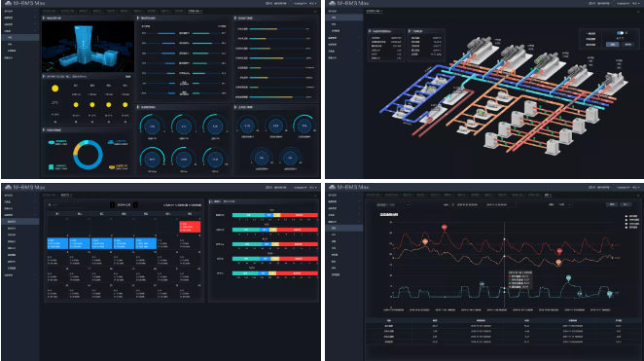The image size is (644, 361).
Task: Select the underlined active tab on the 3D building dashboard
Action: pyautogui.click(x=196, y=11)
